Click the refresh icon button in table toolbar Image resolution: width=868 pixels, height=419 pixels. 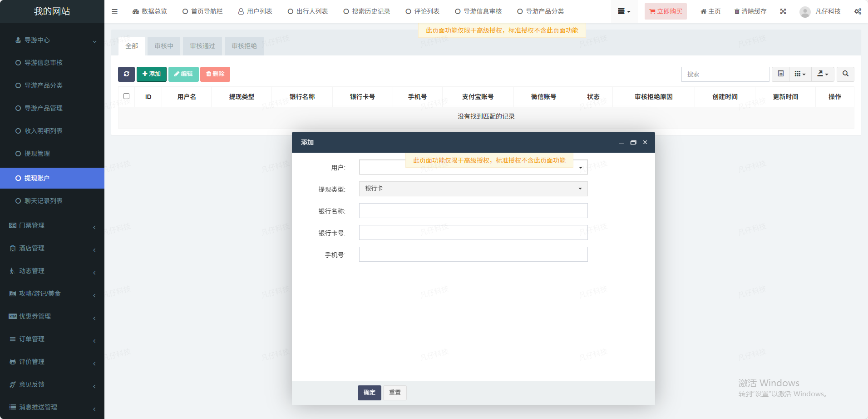[x=126, y=74]
